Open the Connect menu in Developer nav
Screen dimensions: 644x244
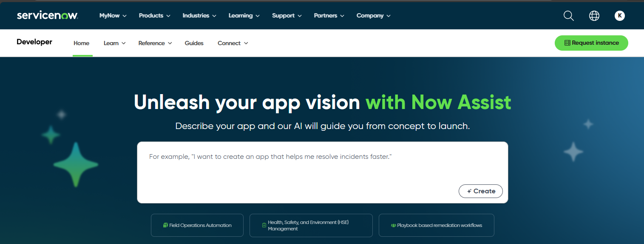pyautogui.click(x=233, y=43)
